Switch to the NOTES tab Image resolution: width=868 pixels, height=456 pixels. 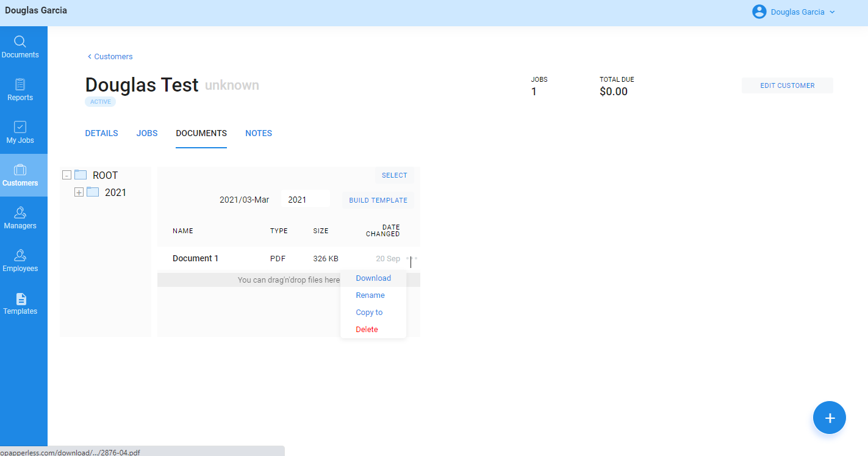259,133
